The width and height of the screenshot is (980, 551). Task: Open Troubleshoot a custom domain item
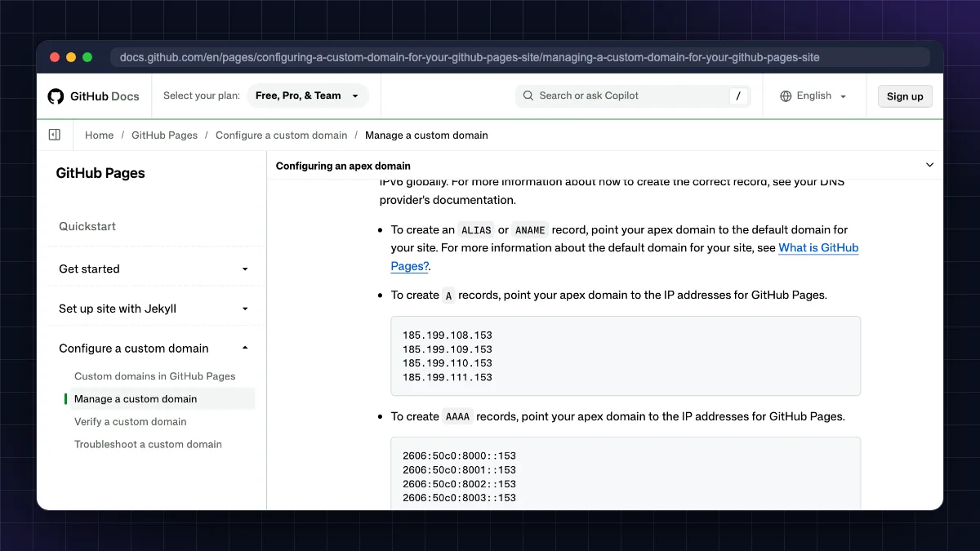[x=148, y=445]
